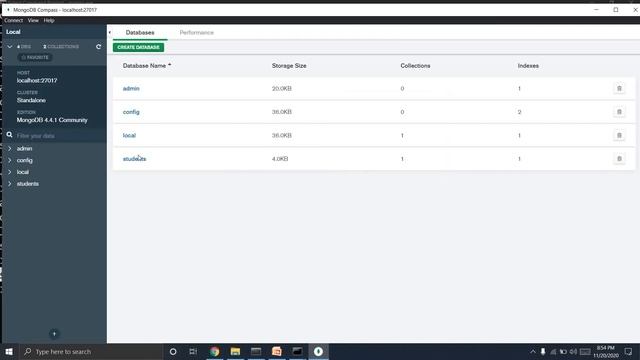Delete the students database via trash icon
Viewport: 640px width, 360px height.
[x=619, y=159]
